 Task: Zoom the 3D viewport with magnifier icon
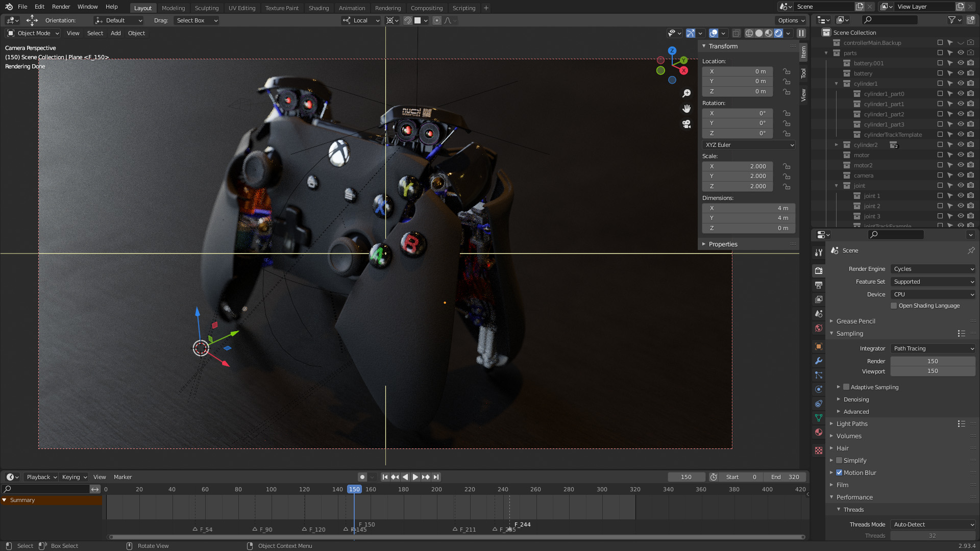pos(687,93)
